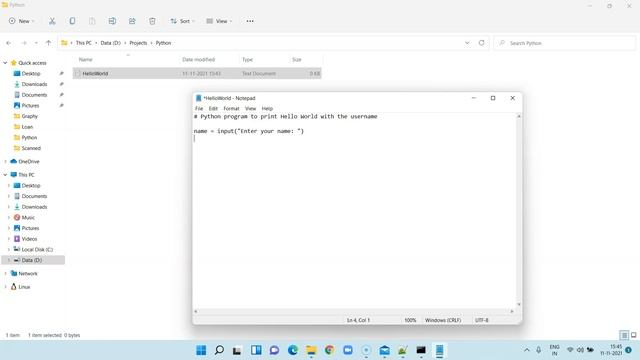
Task: Open the Sort dropdown in Explorer
Action: point(182,21)
